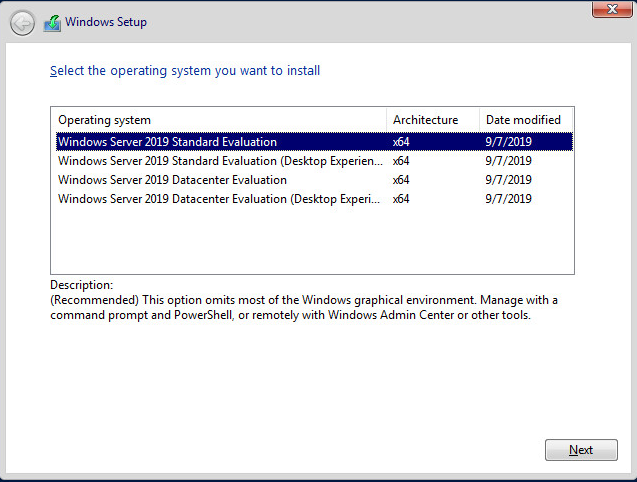This screenshot has width=637, height=482.
Task: Click x64 in the Standard Evaluation row
Action: [401, 142]
